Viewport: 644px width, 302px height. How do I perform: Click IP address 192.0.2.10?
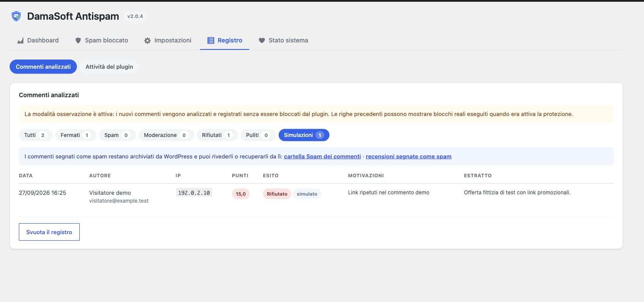194,193
